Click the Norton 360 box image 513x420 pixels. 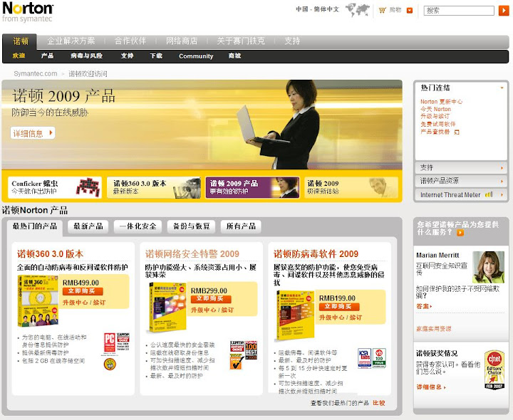[38, 301]
